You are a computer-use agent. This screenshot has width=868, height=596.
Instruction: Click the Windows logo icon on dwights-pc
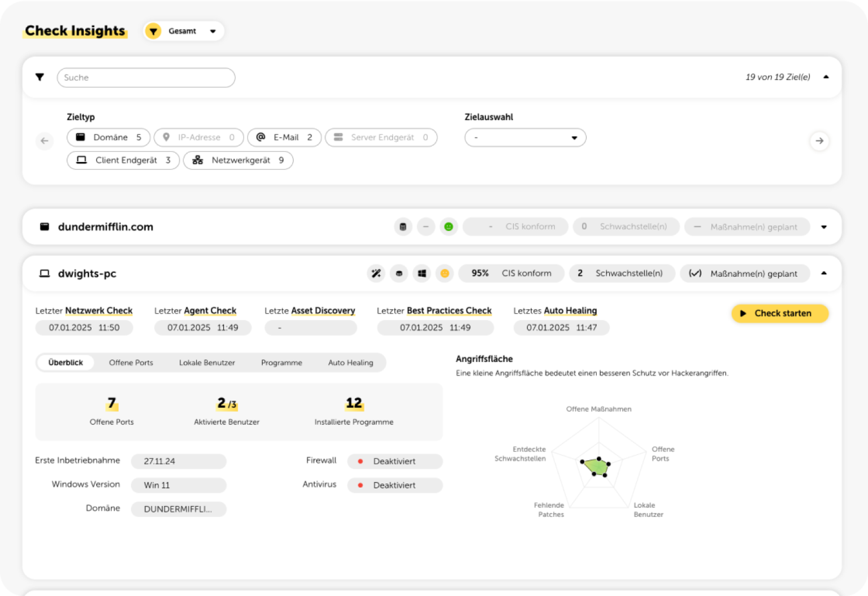[x=422, y=273]
